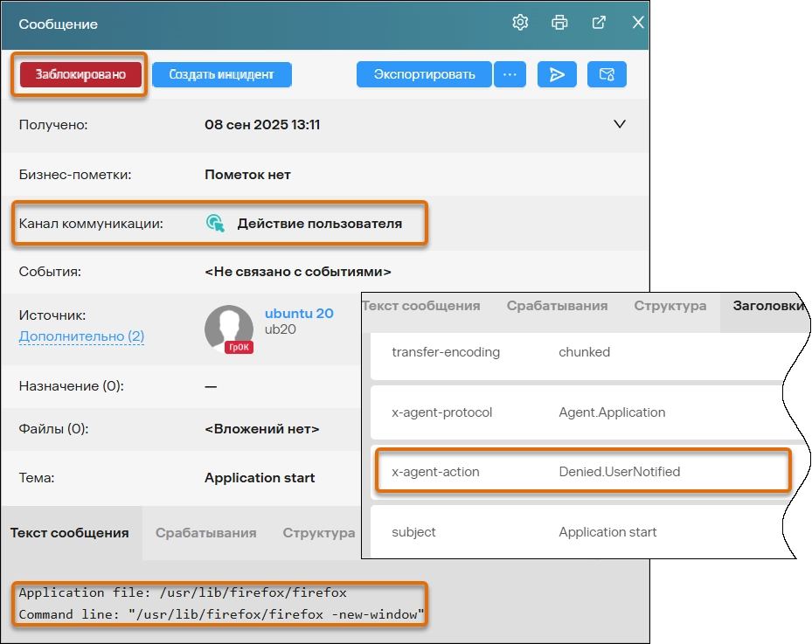The width and height of the screenshot is (812, 644).
Task: Select Структура tab next to Заголовки
Action: (670, 307)
